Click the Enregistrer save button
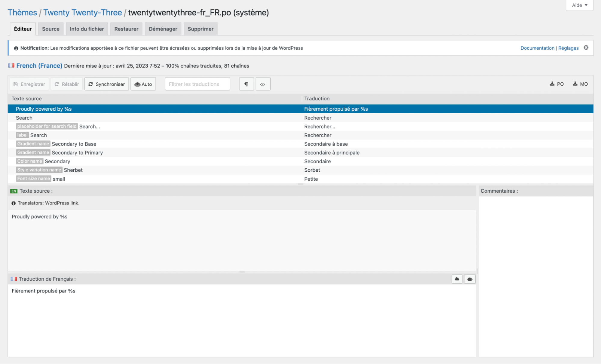This screenshot has width=601, height=364. click(29, 84)
